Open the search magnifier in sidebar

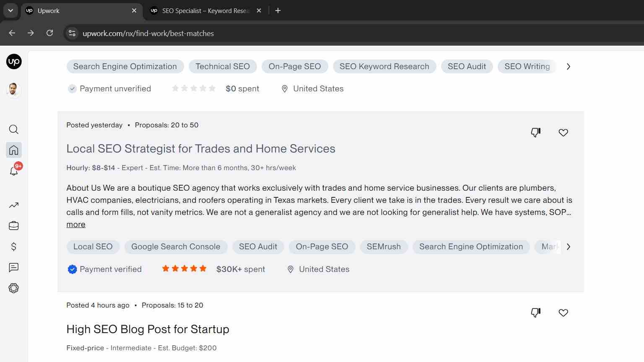(14, 129)
